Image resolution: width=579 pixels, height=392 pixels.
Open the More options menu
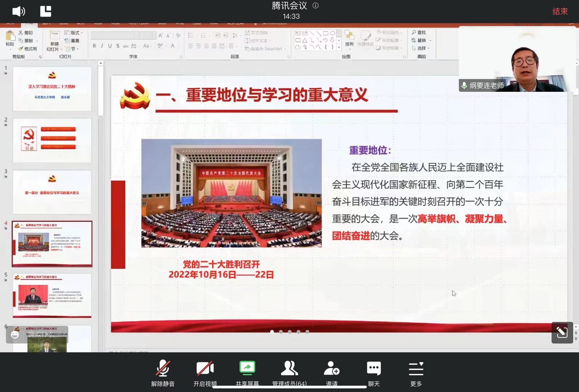(x=416, y=373)
